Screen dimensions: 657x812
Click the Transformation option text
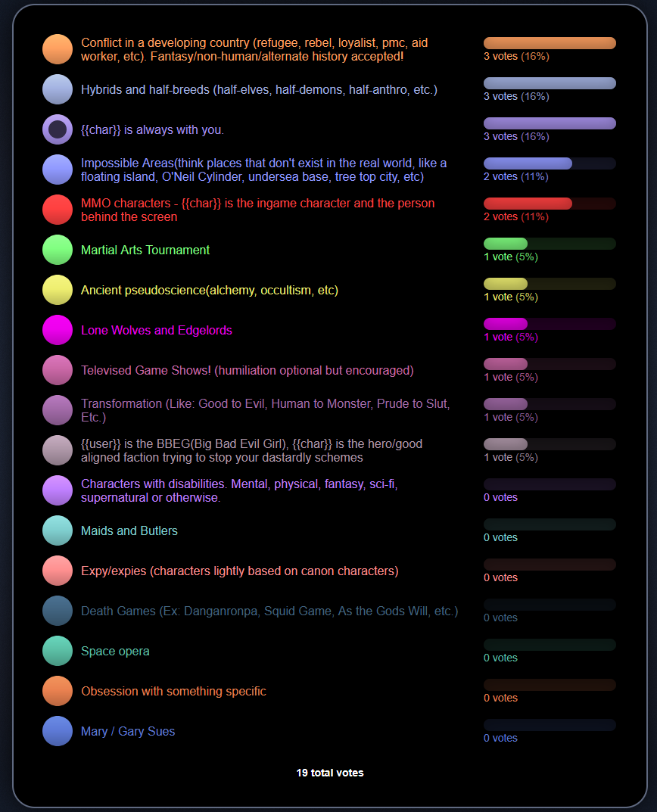[x=265, y=410]
